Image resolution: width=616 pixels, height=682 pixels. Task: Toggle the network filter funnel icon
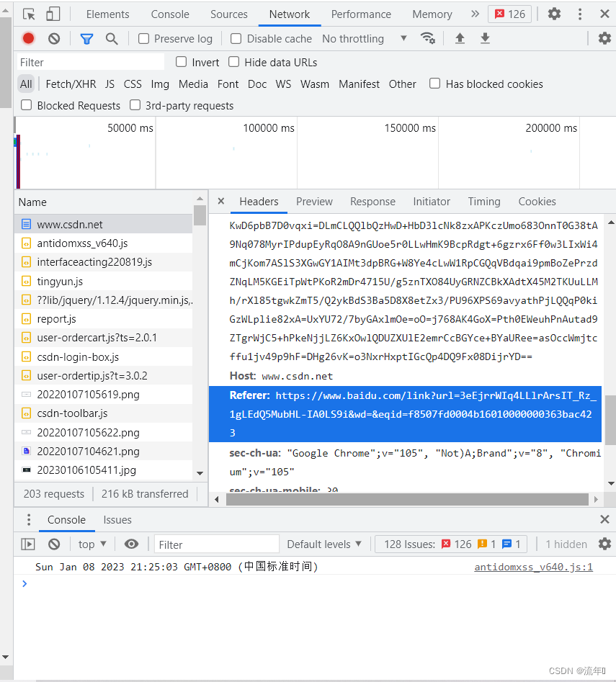(x=86, y=39)
